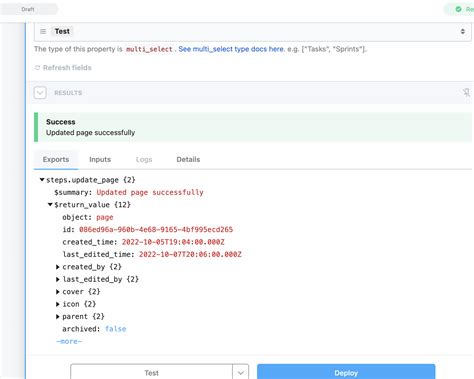This screenshot has height=379, width=474.
Task: Collapse the steps.update_page tree node
Action: [42, 180]
